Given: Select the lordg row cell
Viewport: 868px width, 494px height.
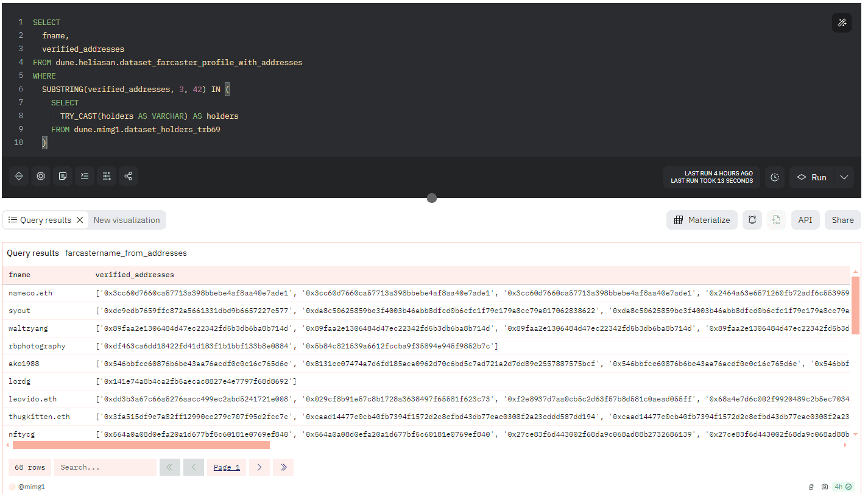Looking at the screenshot, I should coord(19,381).
